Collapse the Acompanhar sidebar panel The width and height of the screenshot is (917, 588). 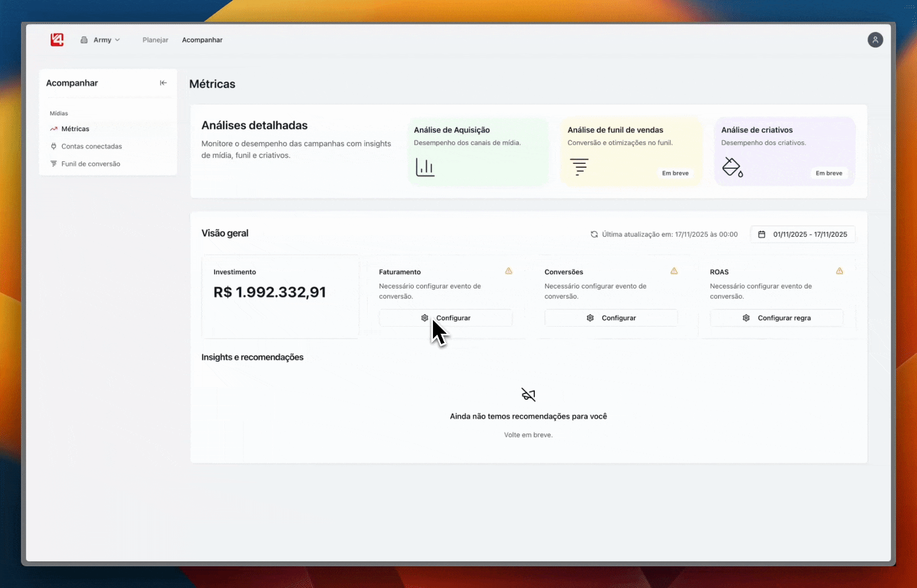pos(163,83)
